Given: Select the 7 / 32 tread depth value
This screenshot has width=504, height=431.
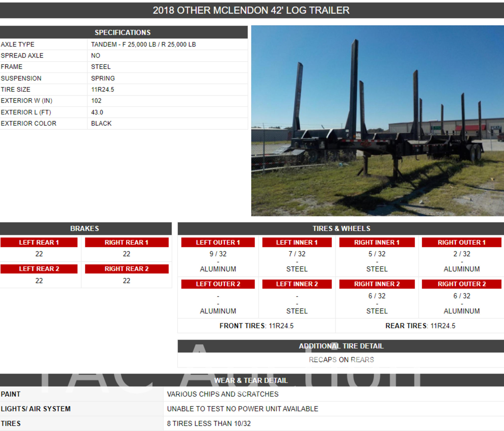Looking at the screenshot, I should tap(297, 254).
